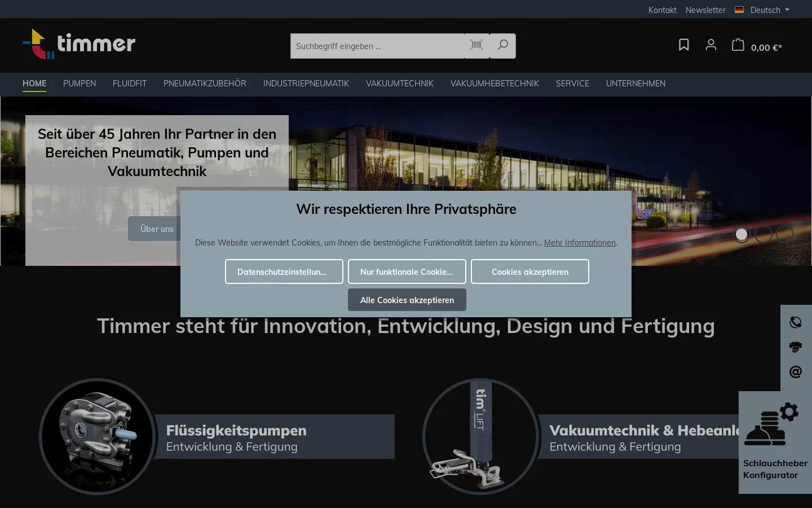The height and width of the screenshot is (508, 812).
Task: Select the second carousel slide dot
Action: click(x=763, y=234)
